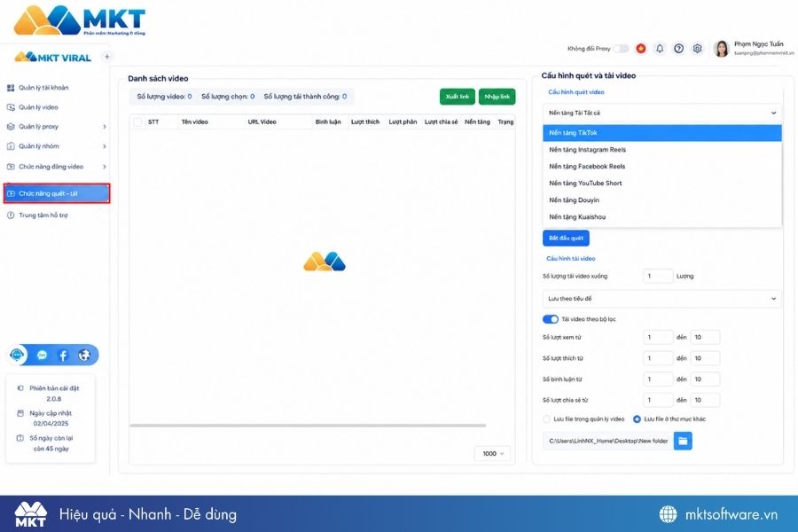Open settings gear icon in header
Image resolution: width=798 pixels, height=532 pixels.
pyautogui.click(x=697, y=49)
